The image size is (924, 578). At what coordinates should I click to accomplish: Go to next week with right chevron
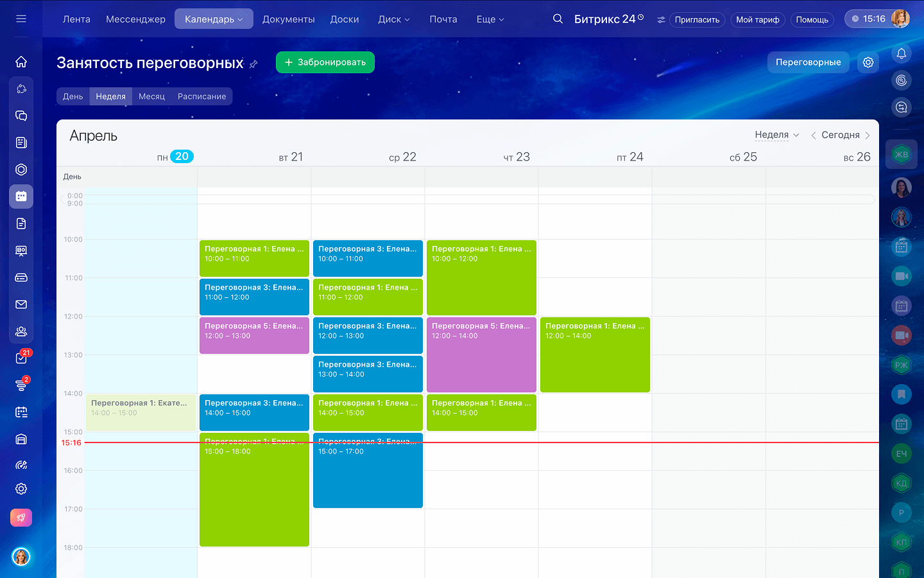pos(868,135)
